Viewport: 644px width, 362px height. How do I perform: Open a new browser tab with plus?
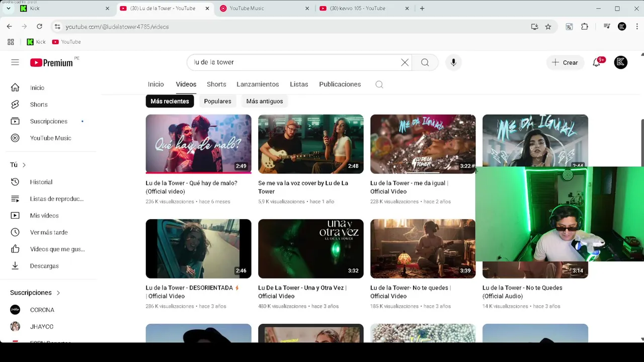tap(422, 8)
